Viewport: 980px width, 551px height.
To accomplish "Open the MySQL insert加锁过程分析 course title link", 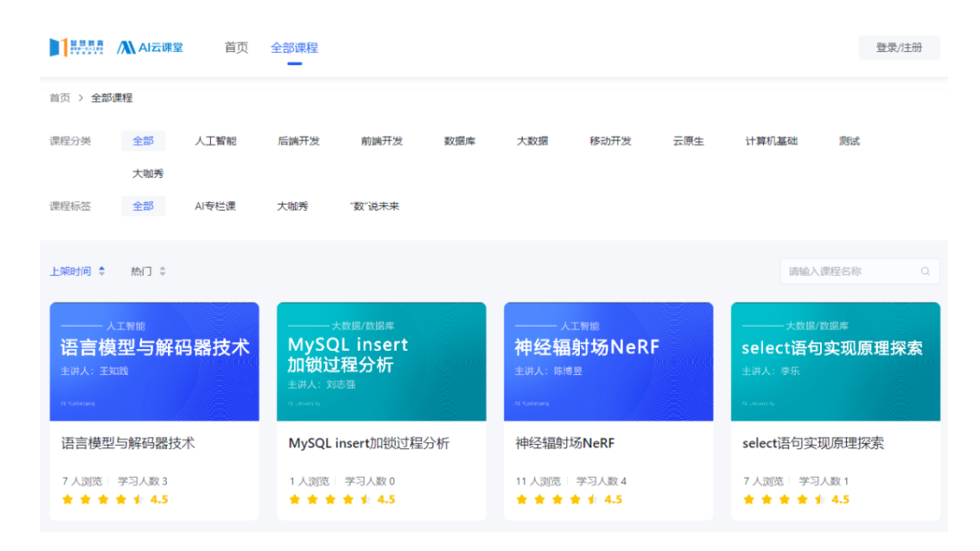I will click(x=369, y=444).
